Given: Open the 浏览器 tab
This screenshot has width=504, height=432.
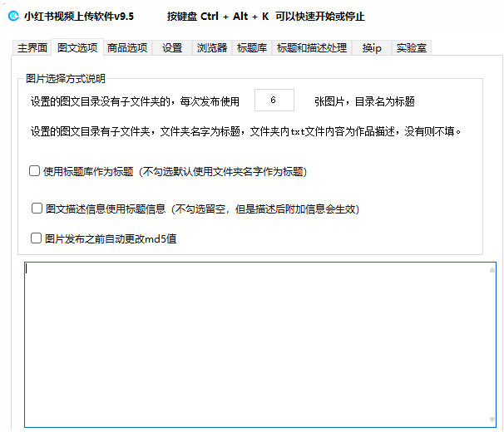Looking at the screenshot, I should [212, 48].
